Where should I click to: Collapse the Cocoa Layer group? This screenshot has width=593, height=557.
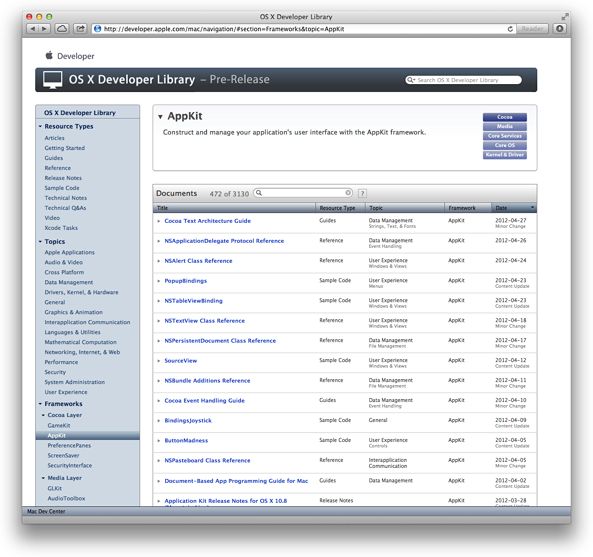43,415
